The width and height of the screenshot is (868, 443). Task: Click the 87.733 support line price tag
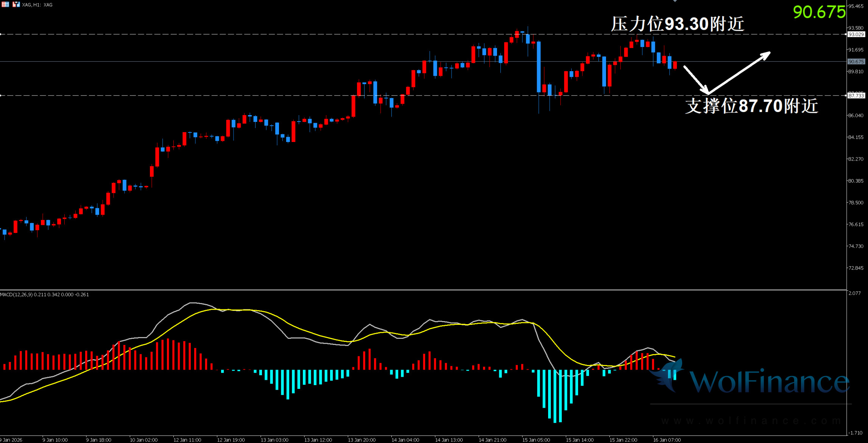click(856, 96)
